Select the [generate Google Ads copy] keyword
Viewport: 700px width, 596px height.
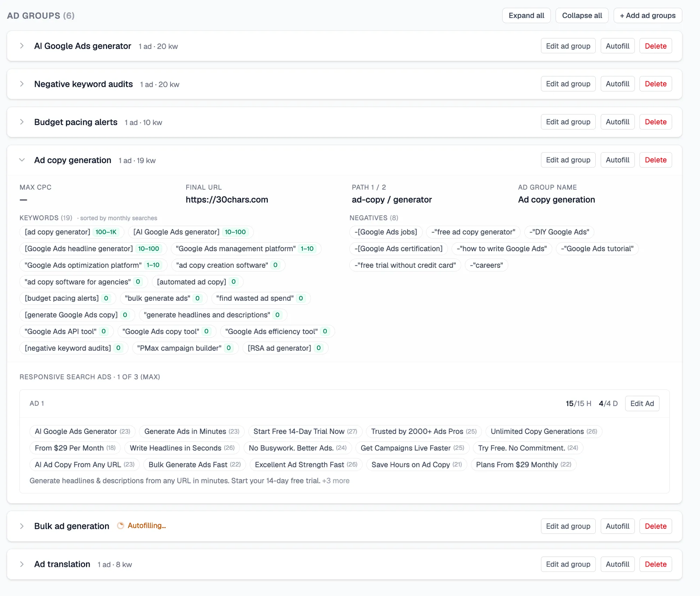77,315
